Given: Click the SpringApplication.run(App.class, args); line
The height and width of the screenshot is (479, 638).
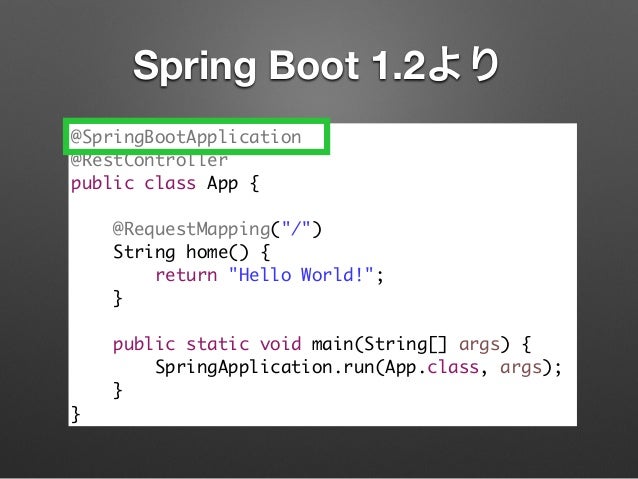Looking at the screenshot, I should point(358,367).
